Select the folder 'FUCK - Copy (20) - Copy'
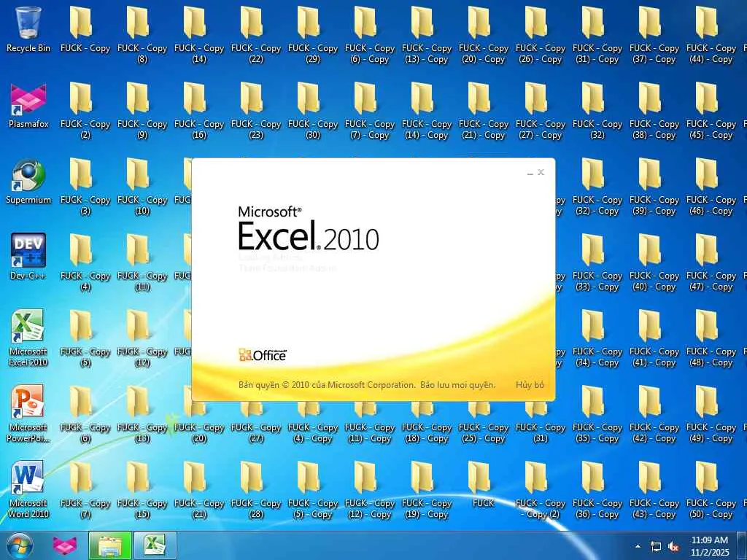Image resolution: width=747 pixels, height=560 pixels. 484,34
